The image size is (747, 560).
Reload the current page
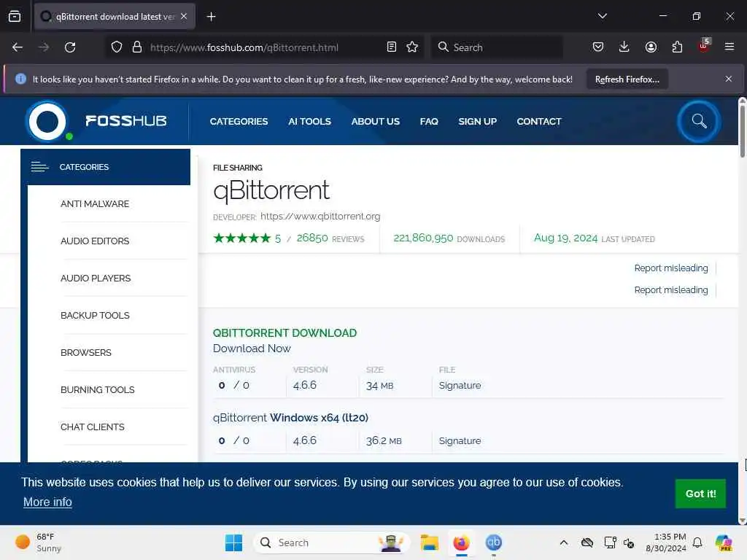[70, 47]
